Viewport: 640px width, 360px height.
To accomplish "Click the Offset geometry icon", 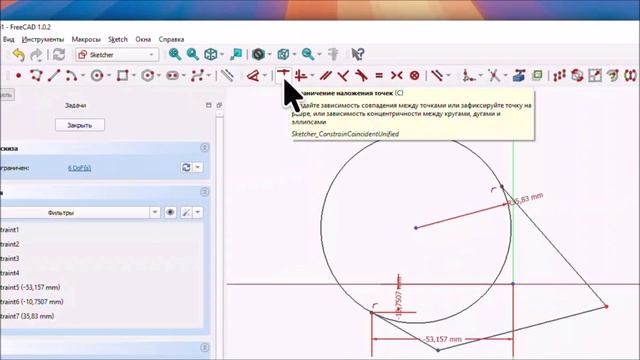I will click(x=612, y=76).
